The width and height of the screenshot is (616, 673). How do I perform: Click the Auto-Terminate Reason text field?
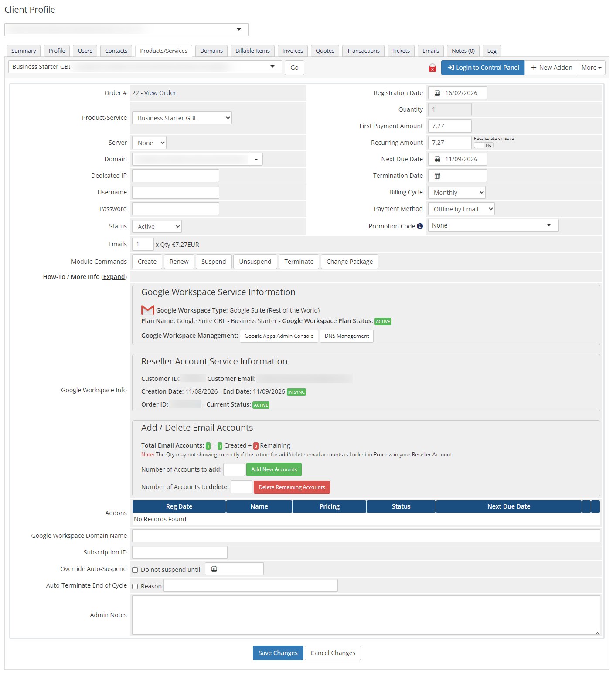[x=251, y=585]
